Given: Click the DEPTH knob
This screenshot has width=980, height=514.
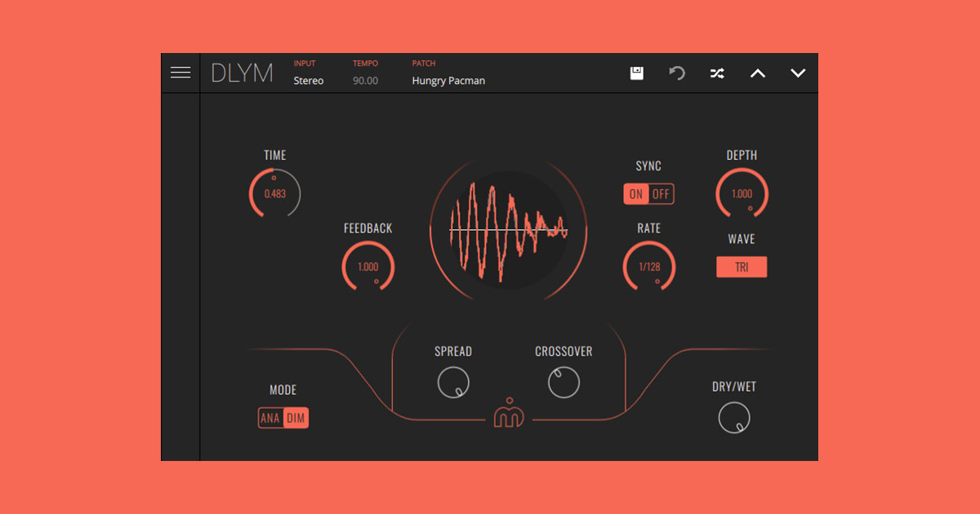Looking at the screenshot, I should [x=742, y=194].
